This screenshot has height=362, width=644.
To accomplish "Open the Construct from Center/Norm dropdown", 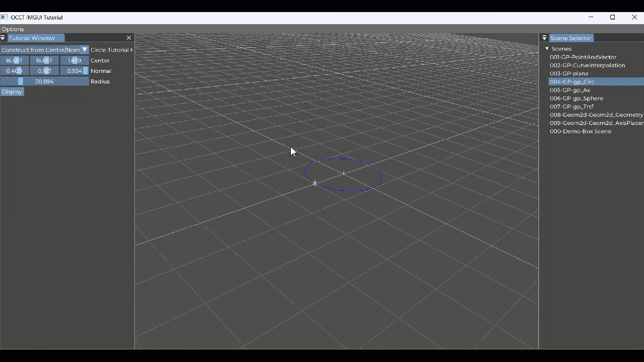I will (x=44, y=50).
